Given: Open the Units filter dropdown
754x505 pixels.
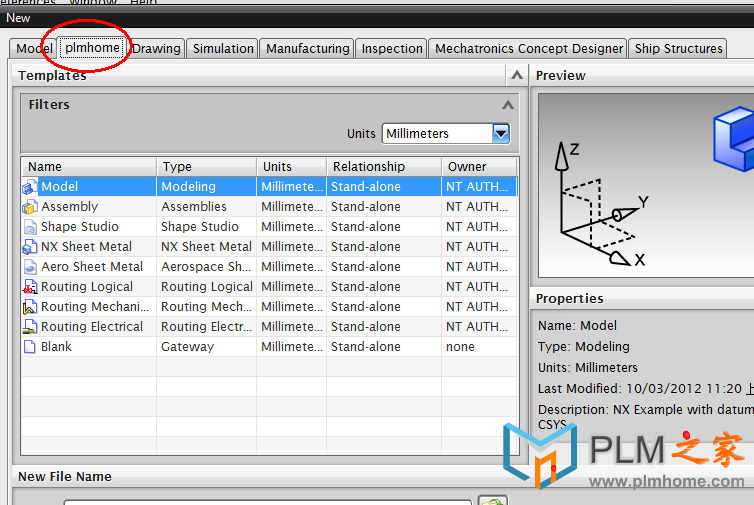Looking at the screenshot, I should pos(501,133).
